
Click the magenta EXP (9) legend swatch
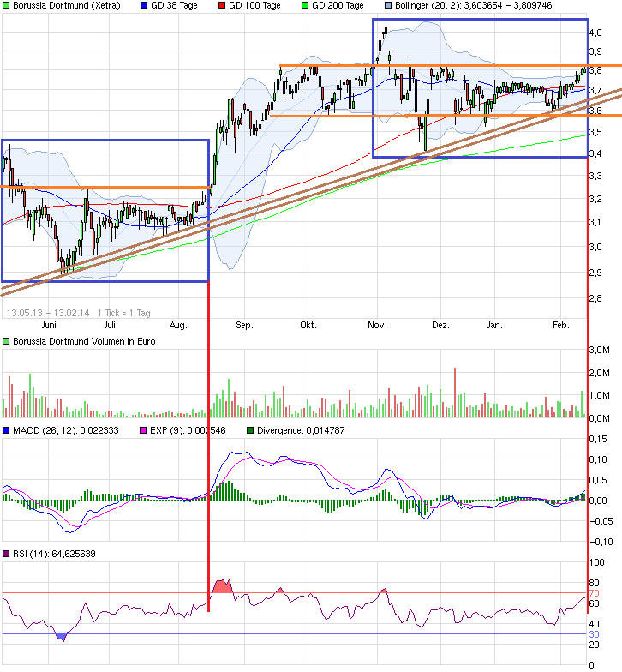coord(143,430)
